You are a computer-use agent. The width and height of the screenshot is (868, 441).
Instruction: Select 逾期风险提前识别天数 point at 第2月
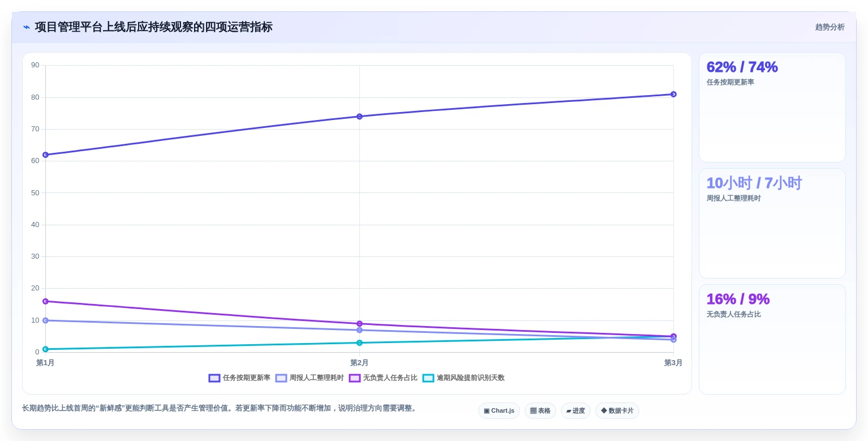(x=359, y=342)
